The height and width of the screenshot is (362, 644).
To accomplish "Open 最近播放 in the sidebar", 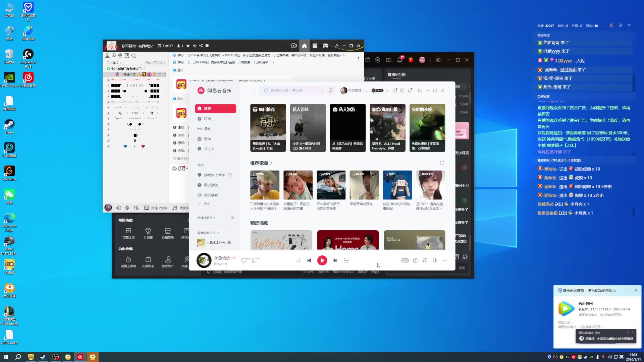I will coord(211,185).
